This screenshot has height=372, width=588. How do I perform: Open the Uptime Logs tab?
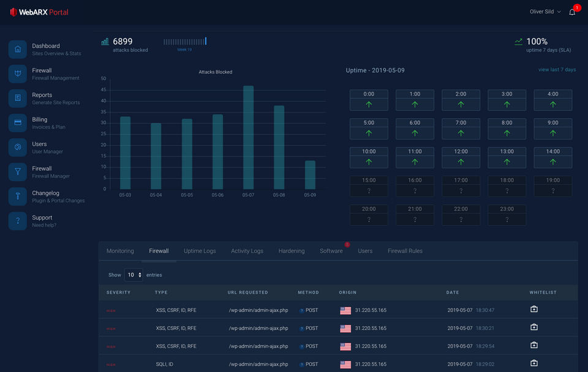[x=200, y=251]
